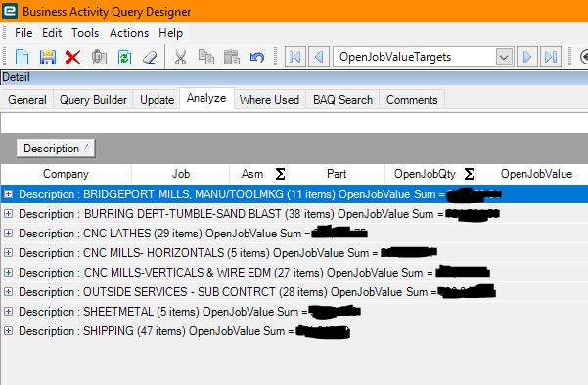Open the File menu
588x385 pixels.
[23, 33]
